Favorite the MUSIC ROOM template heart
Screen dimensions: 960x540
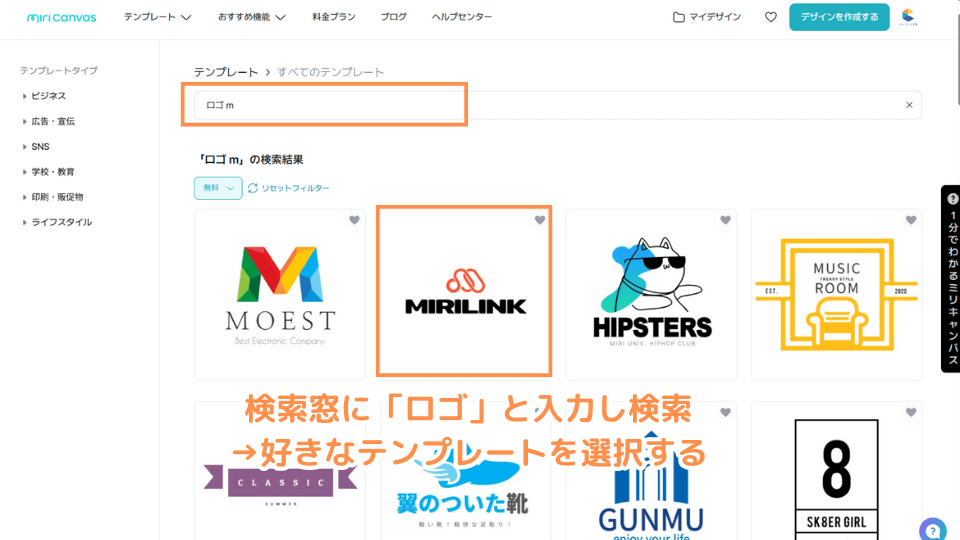[x=911, y=220]
